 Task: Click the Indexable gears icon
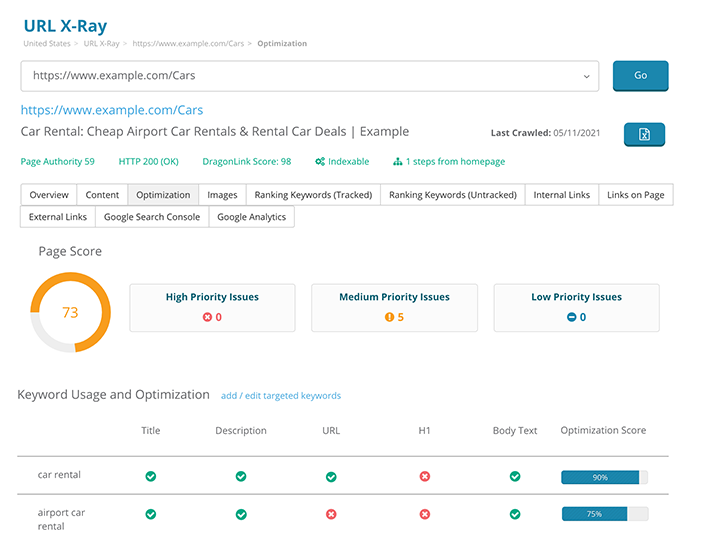319,161
